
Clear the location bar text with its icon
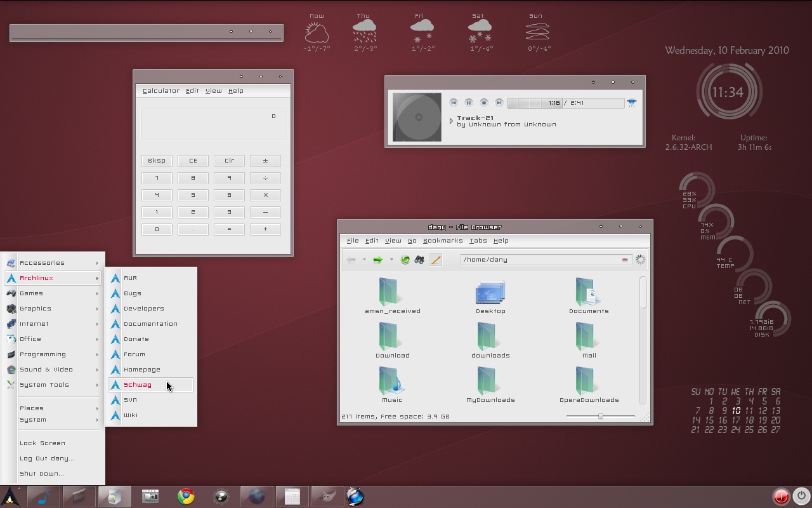[625, 260]
